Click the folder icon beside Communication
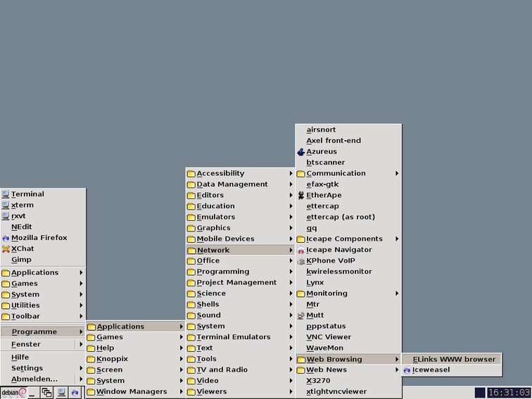This screenshot has width=532, height=399. point(300,174)
